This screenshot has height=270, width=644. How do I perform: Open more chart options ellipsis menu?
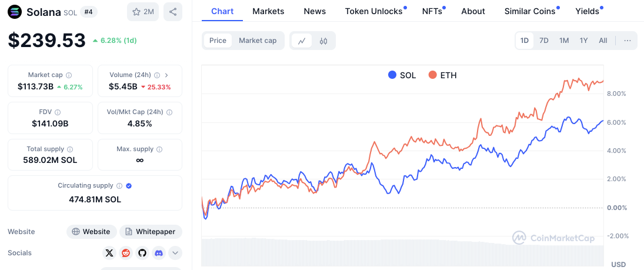click(x=628, y=41)
